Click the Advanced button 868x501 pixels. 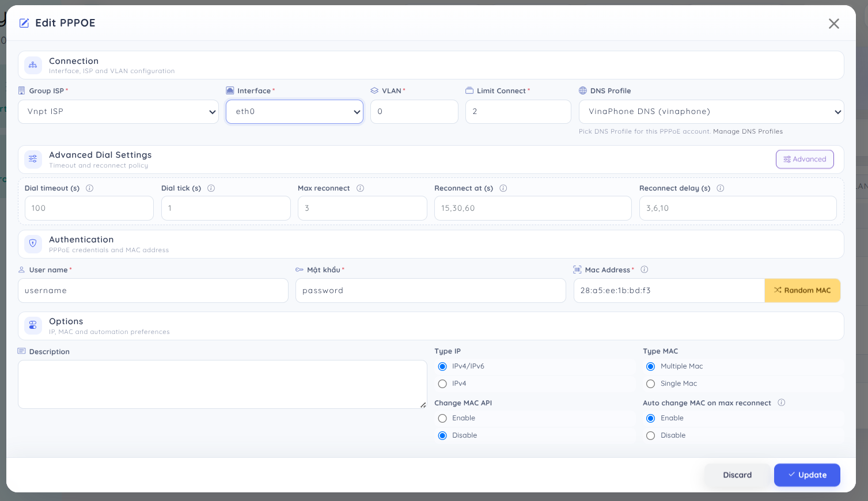[x=805, y=160]
